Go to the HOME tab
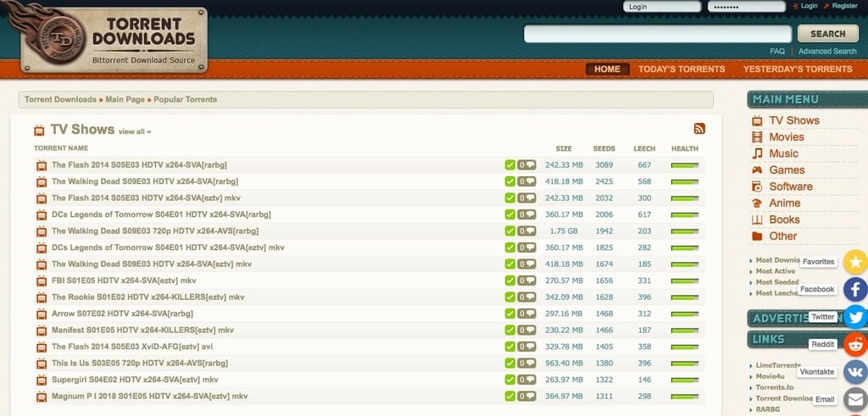Image resolution: width=868 pixels, height=416 pixels. coord(607,69)
